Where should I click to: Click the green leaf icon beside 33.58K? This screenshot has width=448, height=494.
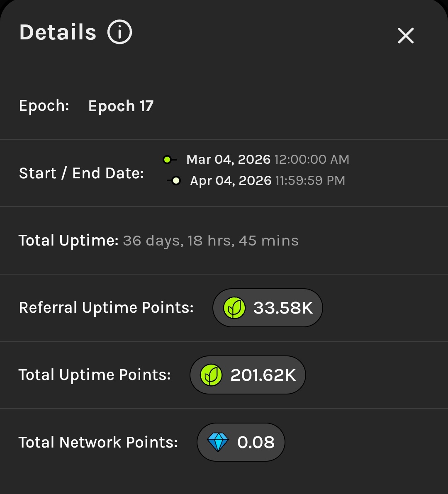point(234,308)
